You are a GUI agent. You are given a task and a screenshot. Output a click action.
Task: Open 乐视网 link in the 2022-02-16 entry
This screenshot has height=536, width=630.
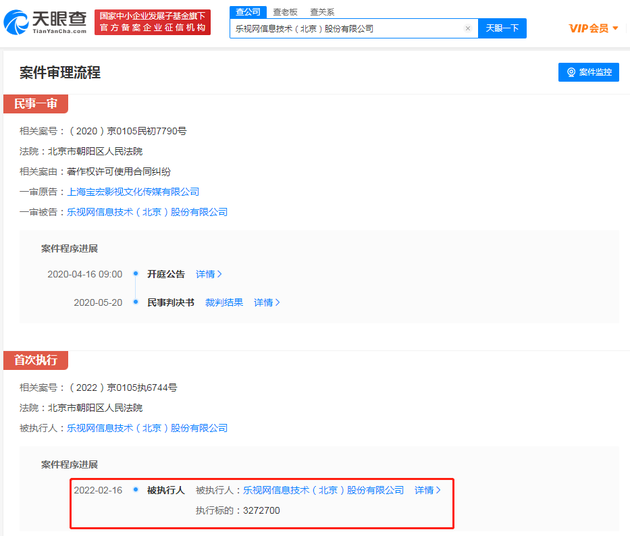323,490
